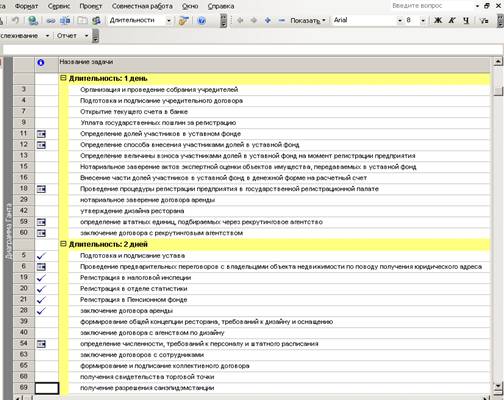Click the globe publish icon in toolbar
This screenshot has height=400, width=504.
(x=33, y=21)
